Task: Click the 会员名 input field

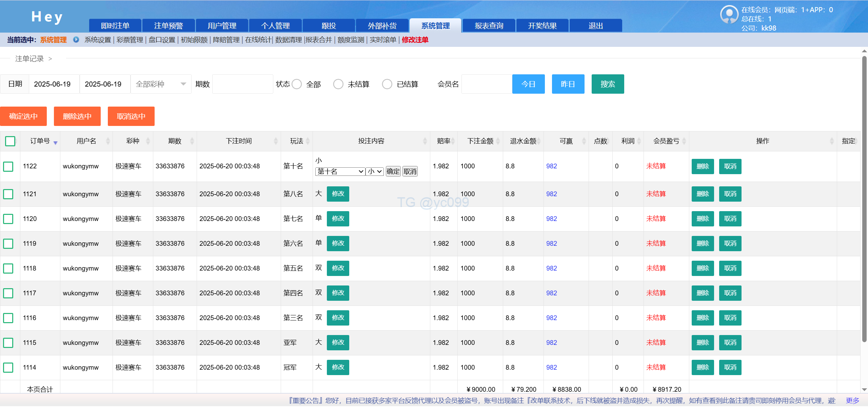Action: click(486, 84)
